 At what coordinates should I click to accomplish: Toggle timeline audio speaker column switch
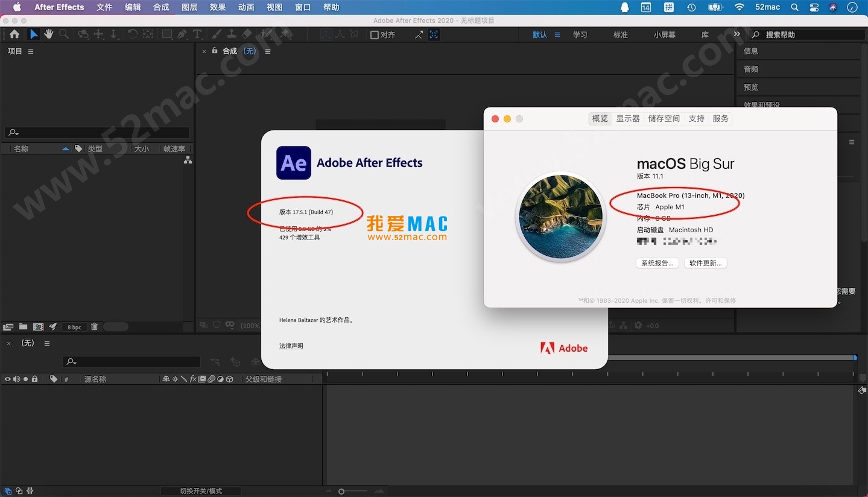click(x=17, y=379)
